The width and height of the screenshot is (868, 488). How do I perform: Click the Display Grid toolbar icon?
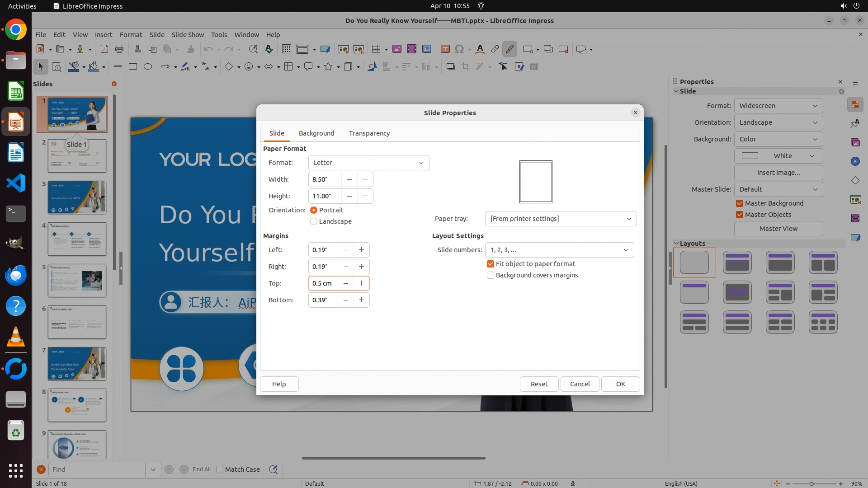point(286,49)
